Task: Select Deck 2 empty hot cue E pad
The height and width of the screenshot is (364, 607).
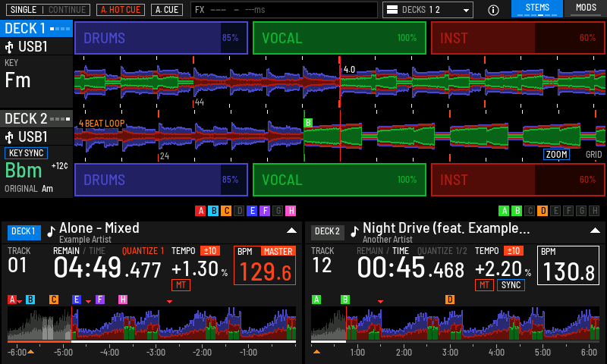Action: point(555,211)
